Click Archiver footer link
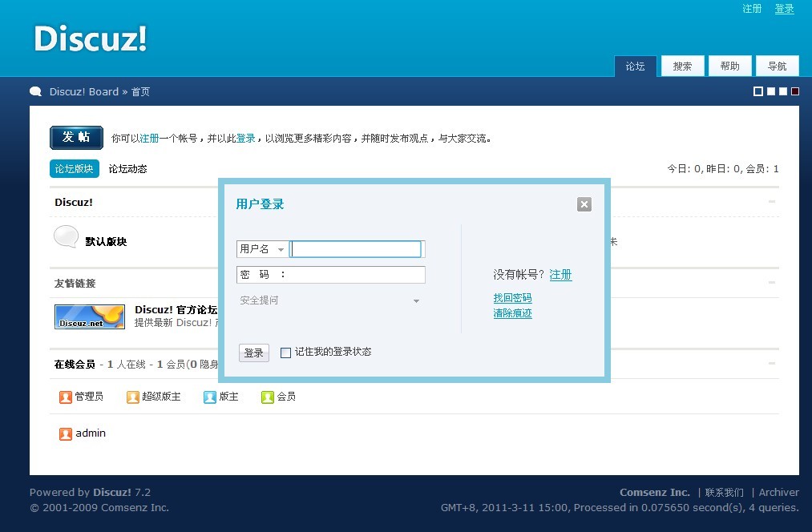The height and width of the screenshot is (532, 812). coord(779,492)
